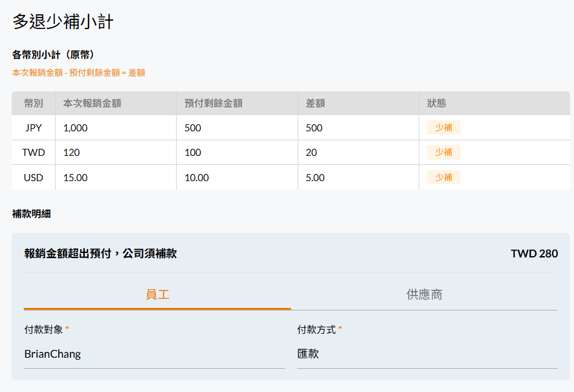Click the orange formula note 本次報銷金額 - 預付剩餘金額 = 差額
Screen dimensions: 574x392
pos(79,72)
